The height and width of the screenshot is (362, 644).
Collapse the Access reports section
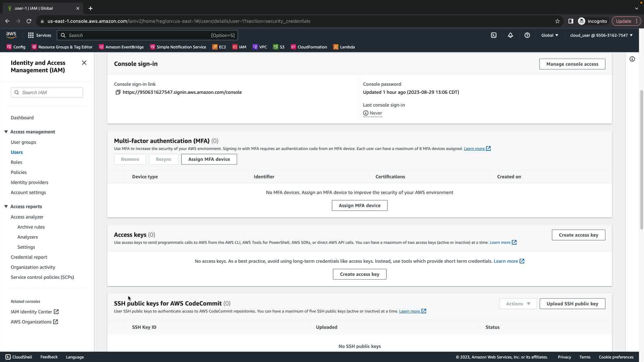tap(6, 206)
